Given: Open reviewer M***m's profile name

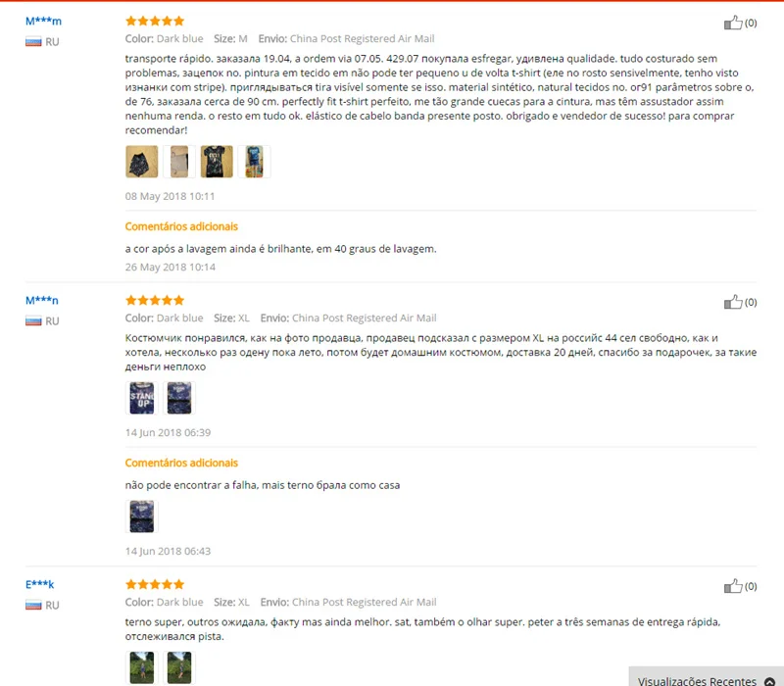Looking at the screenshot, I should point(43,21).
